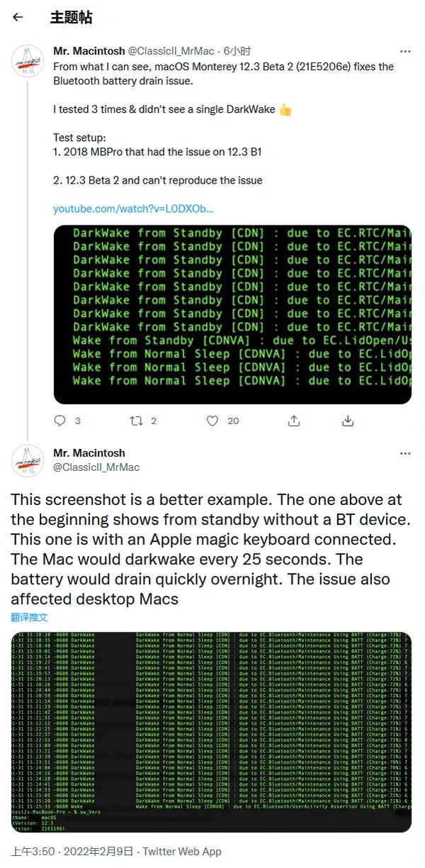Click Mr. Macintosh avatar on second tweet
This screenshot has height=868, width=425.
pos(28,462)
